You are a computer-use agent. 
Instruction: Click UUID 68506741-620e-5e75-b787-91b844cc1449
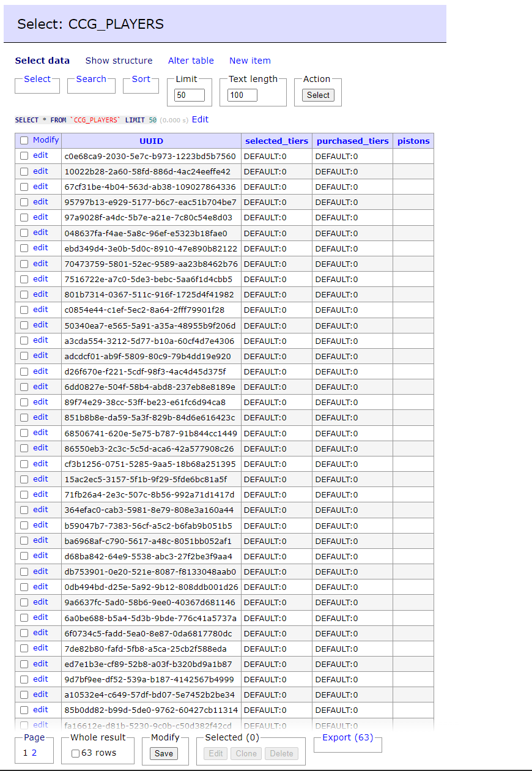click(x=150, y=433)
